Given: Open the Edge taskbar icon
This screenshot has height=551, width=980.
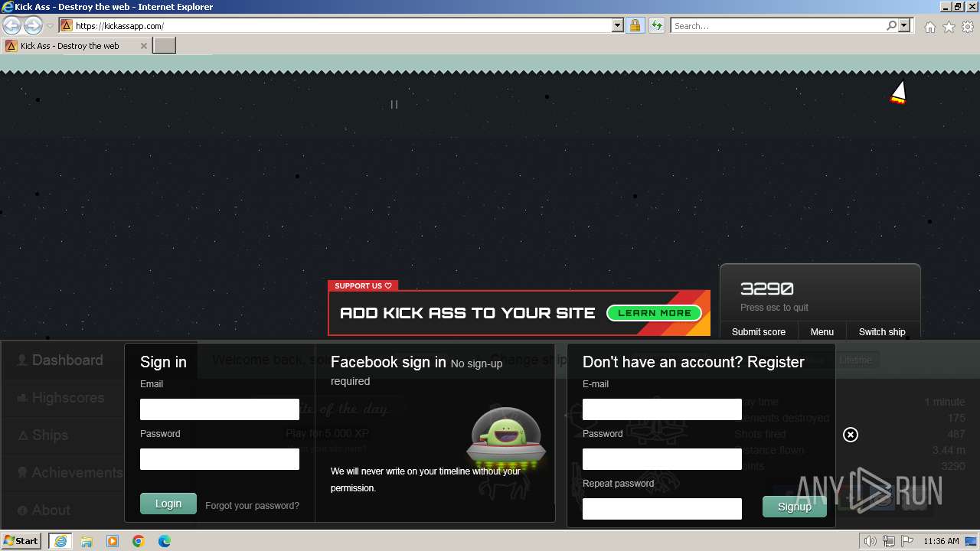Looking at the screenshot, I should [x=165, y=541].
